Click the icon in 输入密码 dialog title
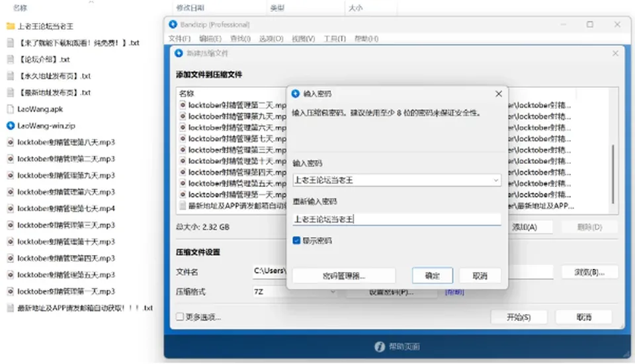This screenshot has height=364, width=635. click(296, 94)
